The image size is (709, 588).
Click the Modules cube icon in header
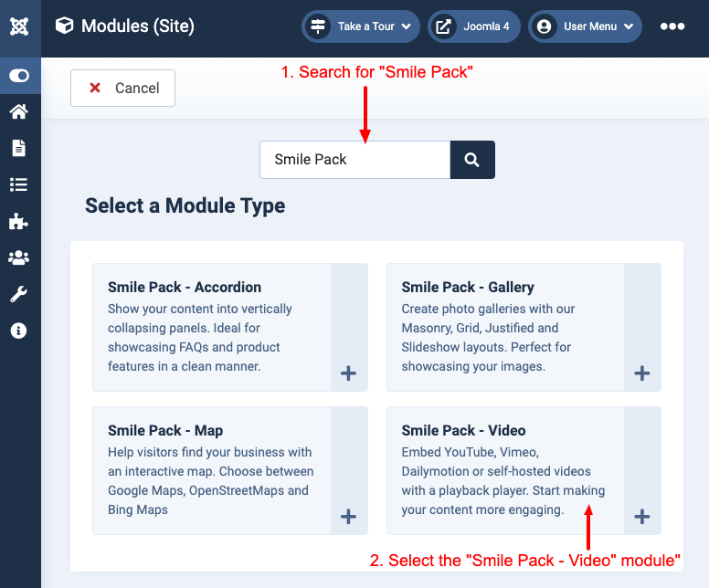pos(64,26)
